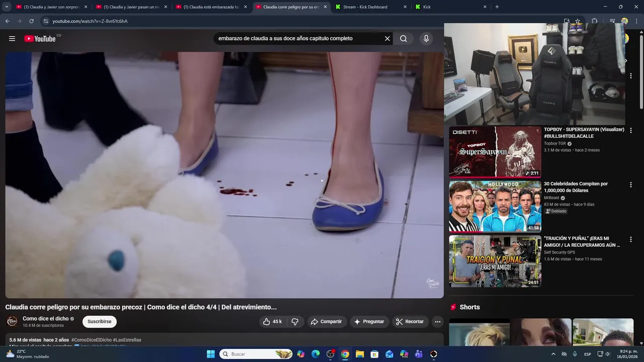Open the Windows Start menu
The image size is (644, 362).
pyautogui.click(x=211, y=354)
